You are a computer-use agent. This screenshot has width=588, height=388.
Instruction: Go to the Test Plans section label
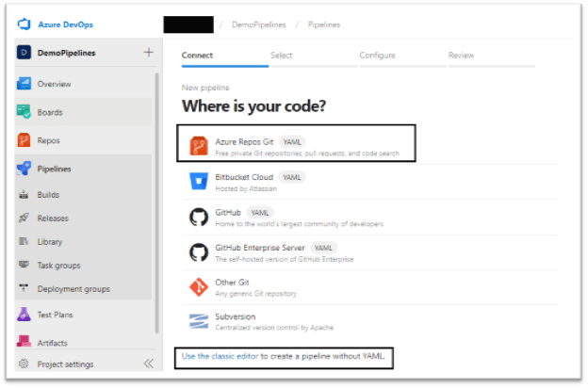coord(55,315)
